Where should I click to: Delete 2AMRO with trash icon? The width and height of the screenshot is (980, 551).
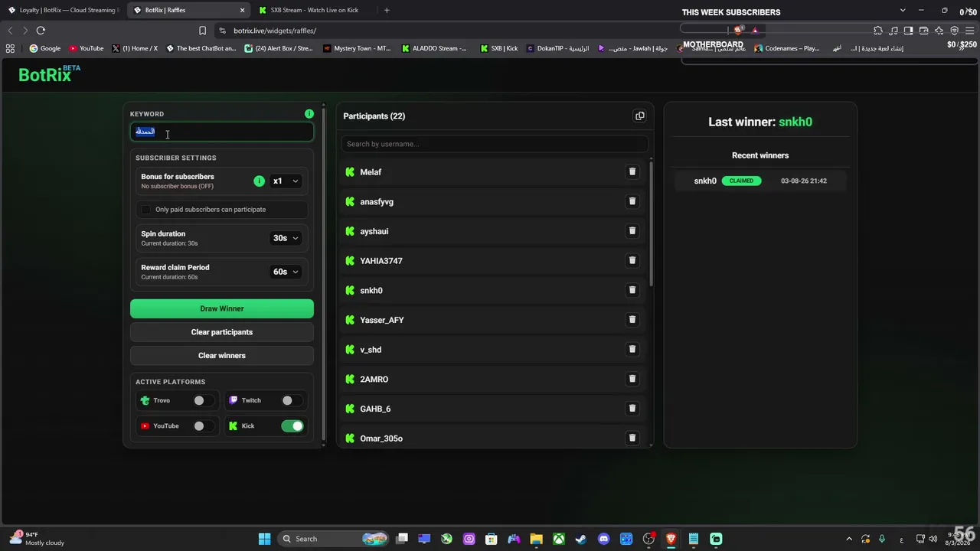click(x=632, y=379)
